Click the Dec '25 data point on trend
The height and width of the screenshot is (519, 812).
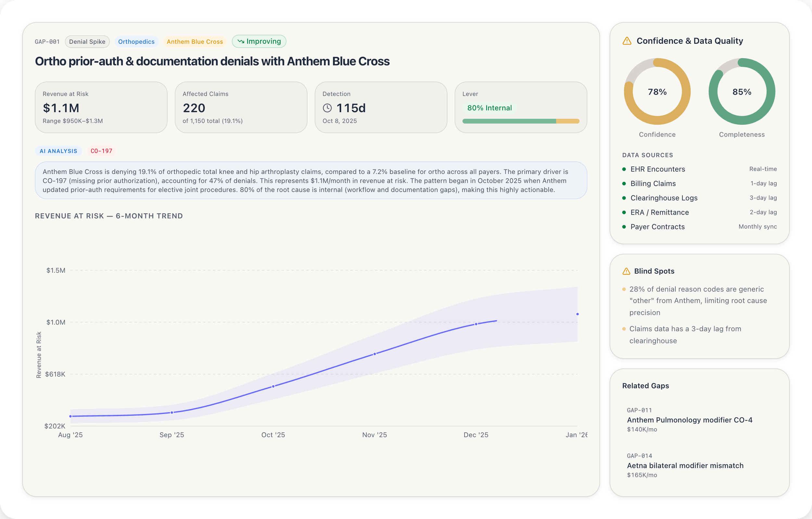476,324
